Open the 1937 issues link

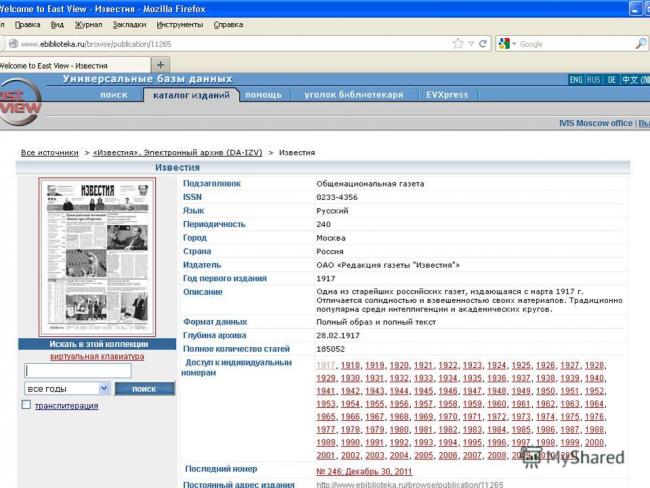(521, 378)
